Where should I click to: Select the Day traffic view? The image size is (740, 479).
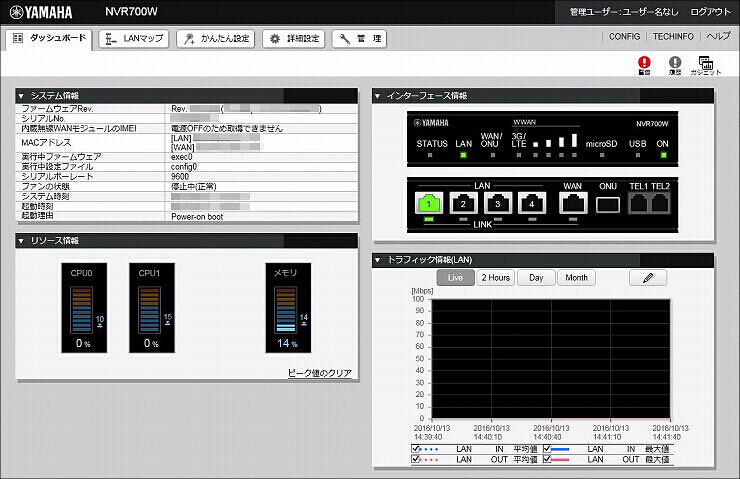pyautogui.click(x=536, y=277)
